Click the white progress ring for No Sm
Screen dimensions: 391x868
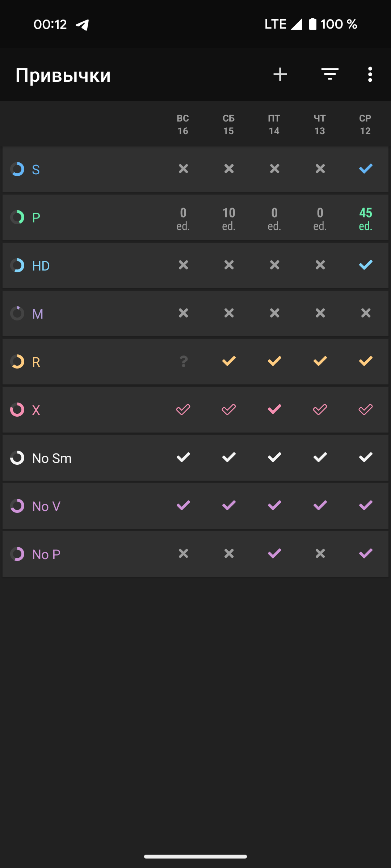(x=17, y=458)
